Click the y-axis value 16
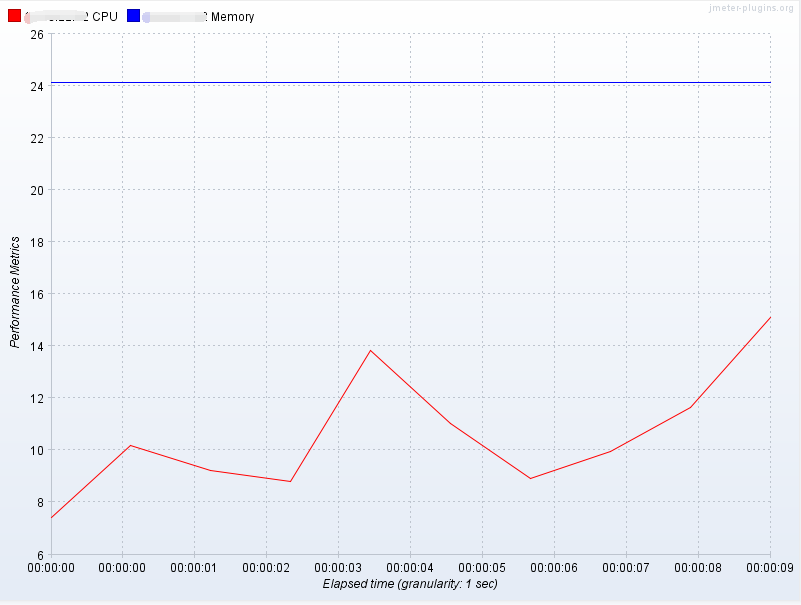 click(37, 294)
